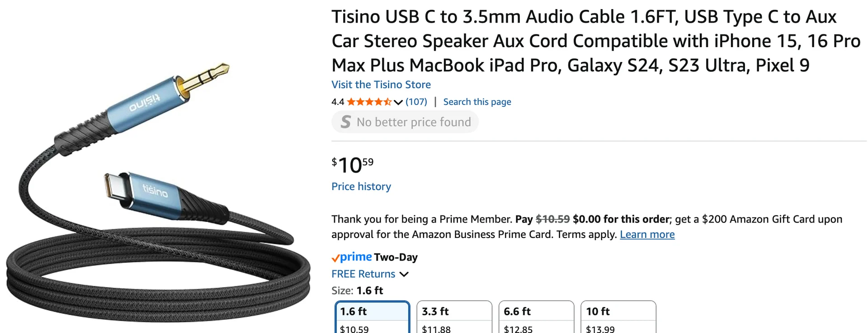The width and height of the screenshot is (868, 333).
Task: Pick the 10 ft size option
Action: [618, 318]
